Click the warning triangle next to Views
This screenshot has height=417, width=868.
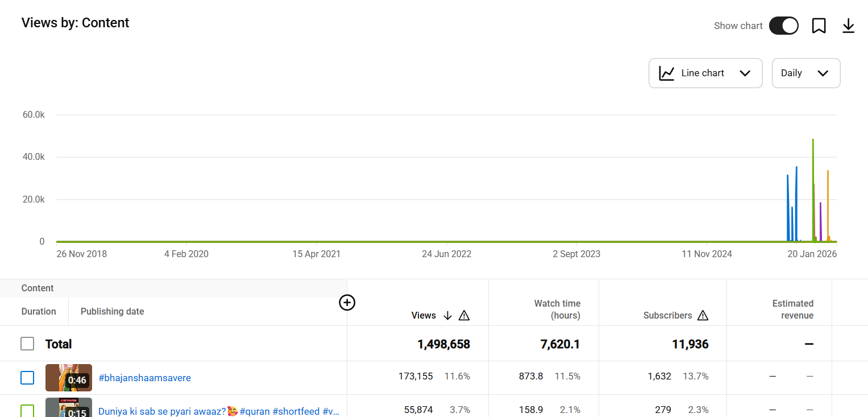(x=464, y=316)
